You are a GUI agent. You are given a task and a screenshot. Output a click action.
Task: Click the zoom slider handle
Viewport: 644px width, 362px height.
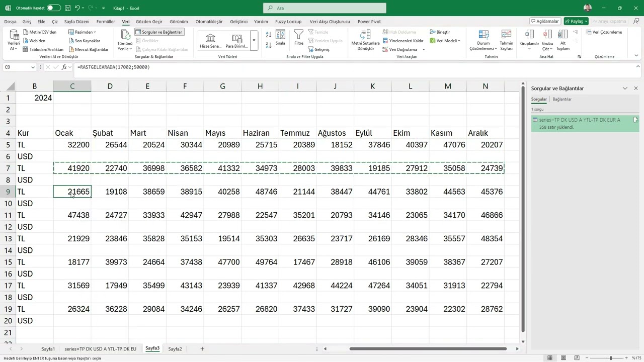pos(610,358)
